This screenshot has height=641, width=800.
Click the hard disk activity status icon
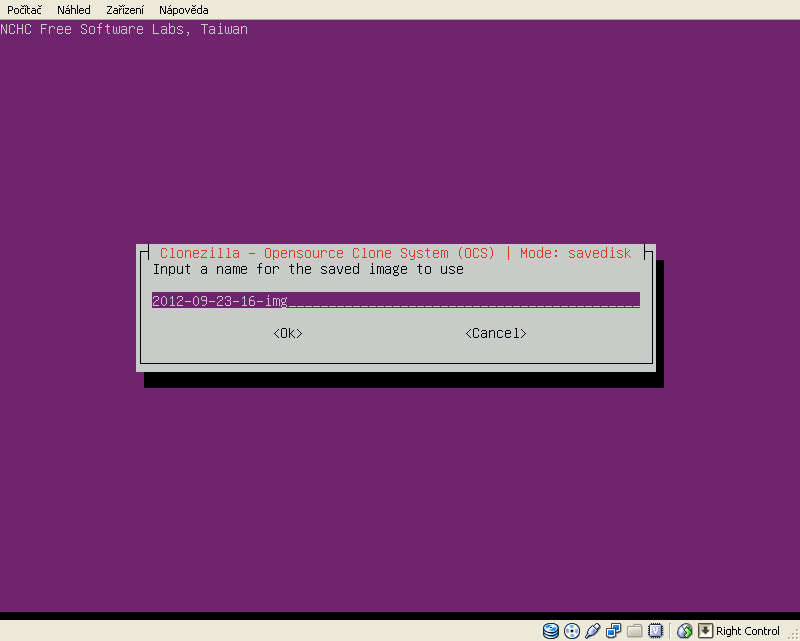pos(551,631)
